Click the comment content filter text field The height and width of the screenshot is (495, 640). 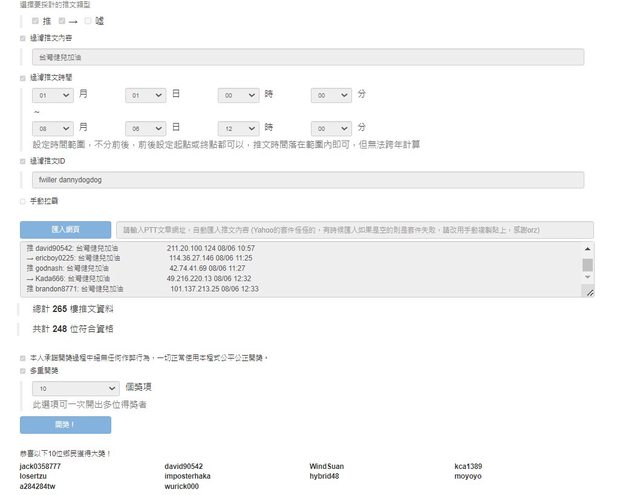click(x=306, y=58)
